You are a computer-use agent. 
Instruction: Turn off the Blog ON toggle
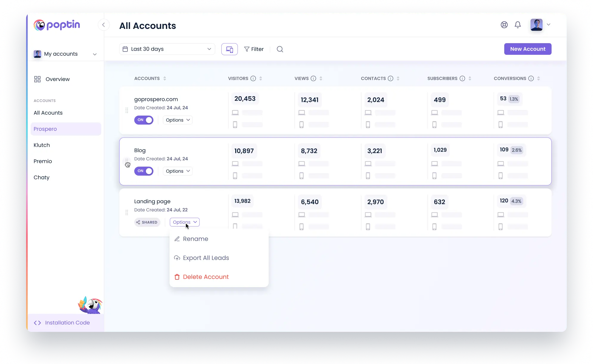coord(144,171)
